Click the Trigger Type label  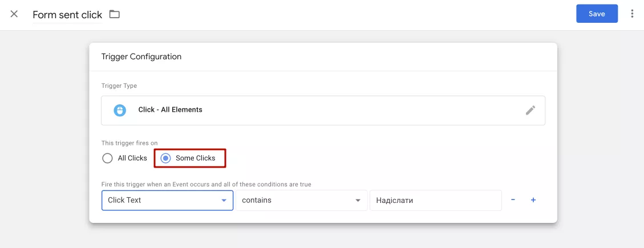(119, 86)
